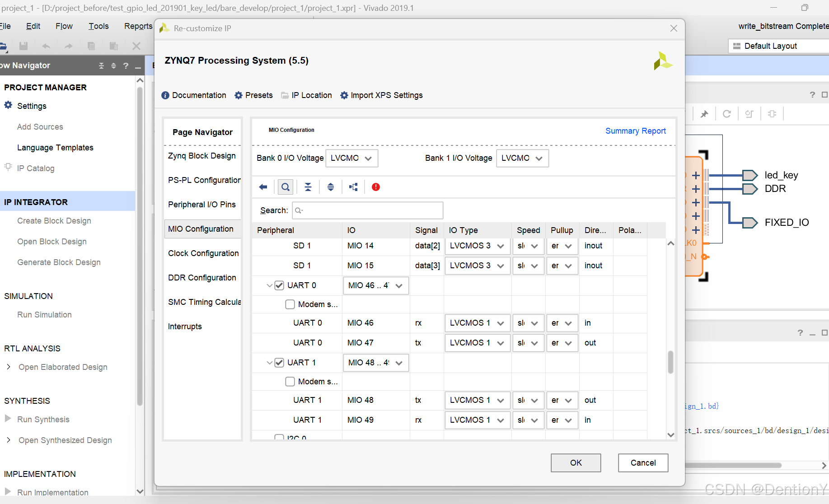This screenshot has width=829, height=504.
Task: Expand Open Elaborated Design in Flow Navigator
Action: coord(8,367)
